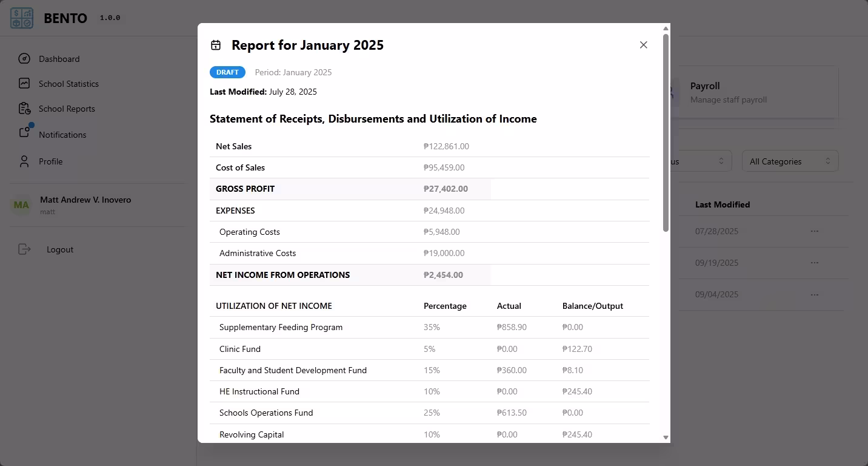Screen dimensions: 868x466
Task: Open the Payroll card
Action: click(755, 92)
